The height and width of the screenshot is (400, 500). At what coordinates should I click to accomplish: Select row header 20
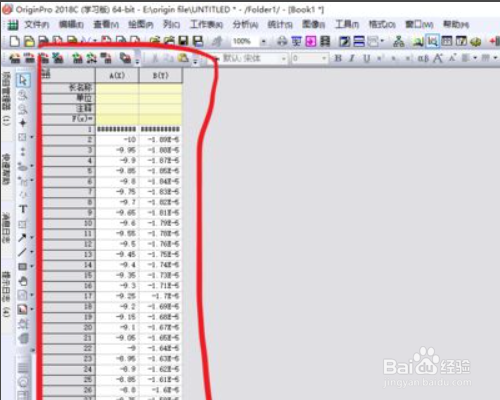pyautogui.click(x=68, y=327)
